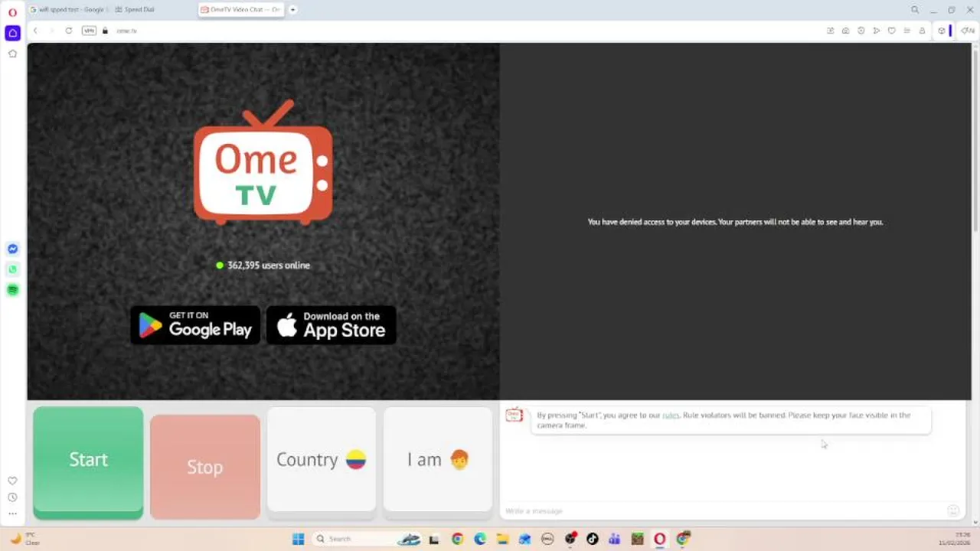
Task: Toggle the VPN badge in address bar
Action: [x=89, y=31]
